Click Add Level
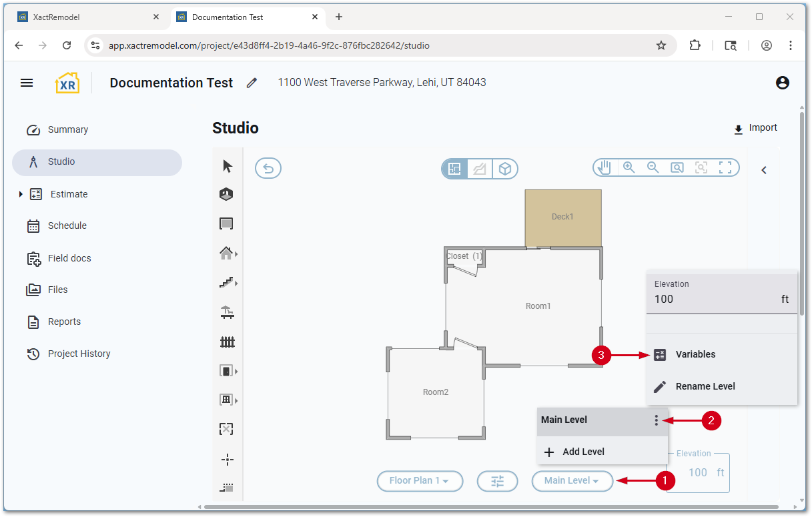The image size is (812, 517). pyautogui.click(x=583, y=452)
